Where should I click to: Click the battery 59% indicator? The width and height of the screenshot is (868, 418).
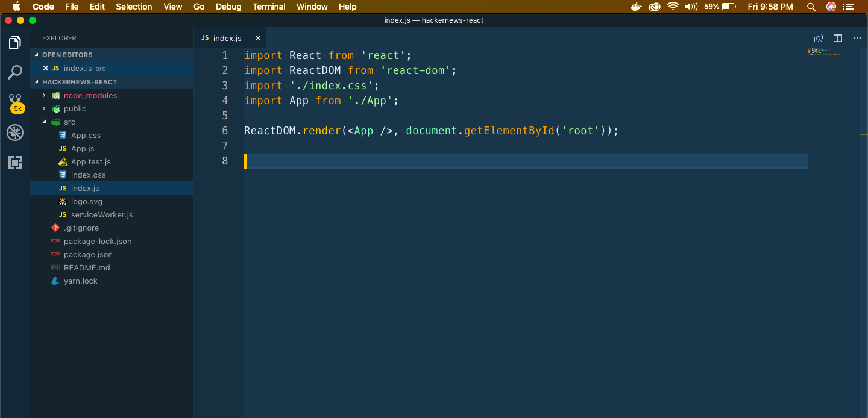point(720,7)
